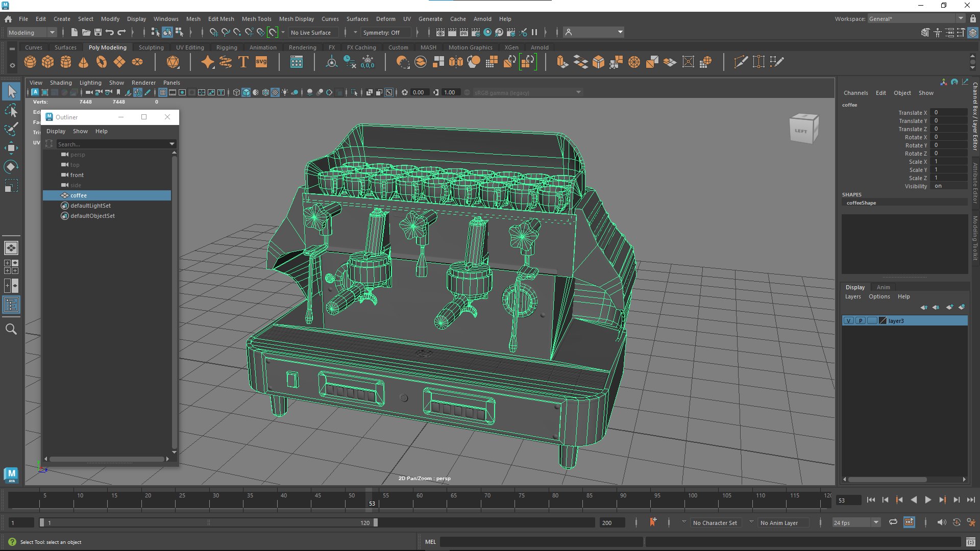Create a polygon sphere from the shelf

[30, 62]
